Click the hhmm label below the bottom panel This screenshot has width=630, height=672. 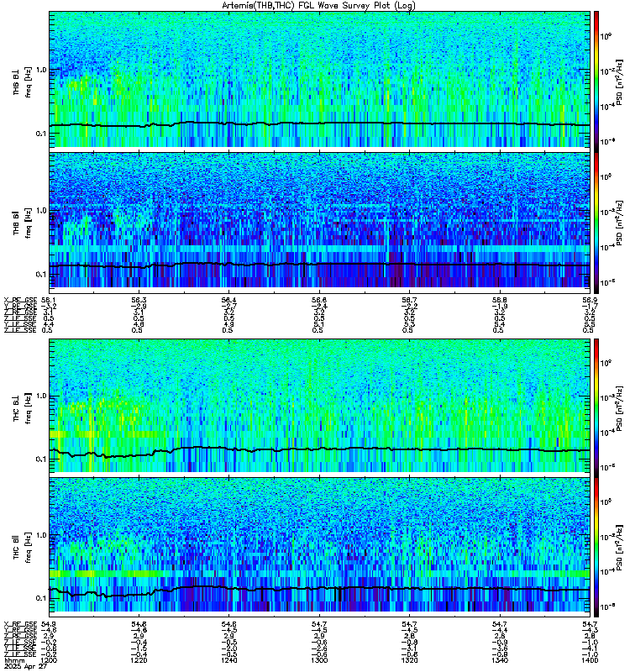[x=13, y=661]
